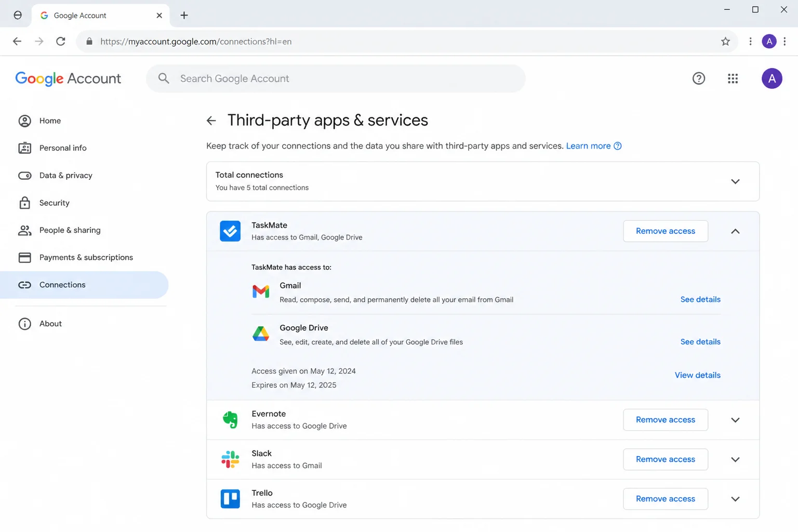Screen dimensions: 798x532
Task: Click the search magnifier icon
Action: 164,78
